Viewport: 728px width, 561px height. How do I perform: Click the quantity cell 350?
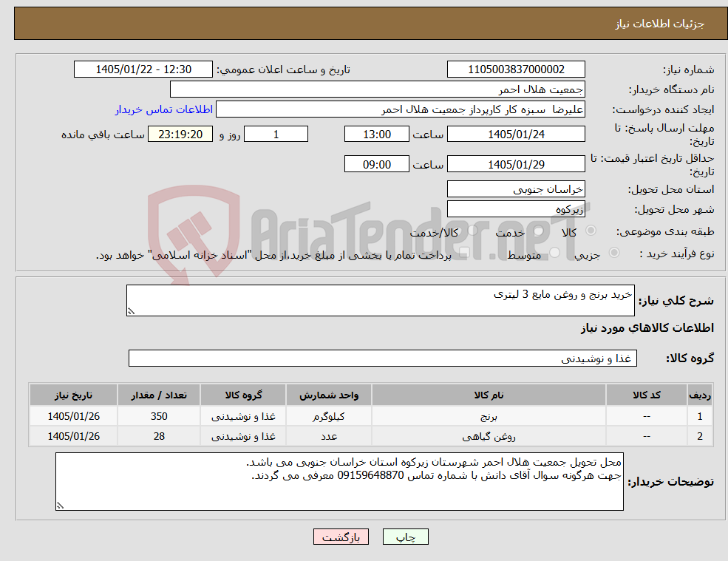tap(159, 417)
